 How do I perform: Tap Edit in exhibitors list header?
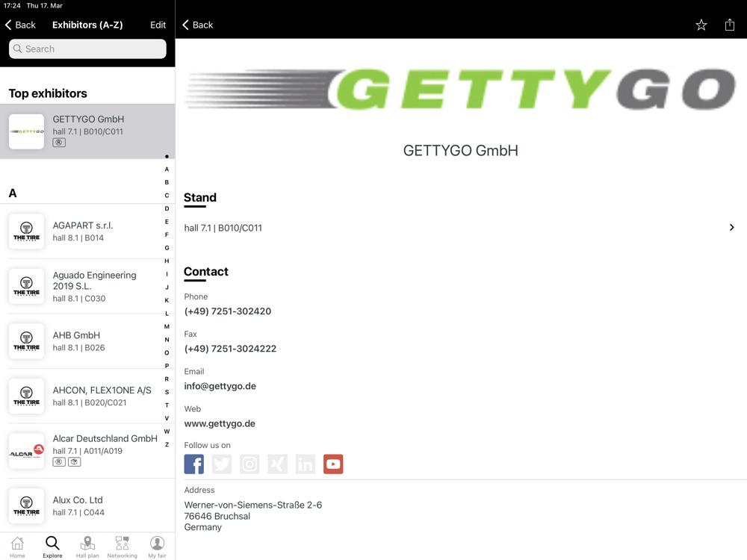(158, 25)
